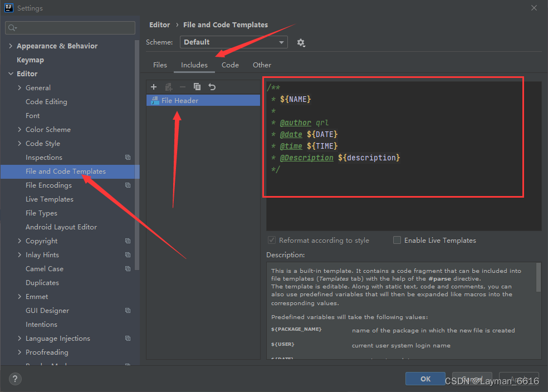This screenshot has height=392, width=548.
Task: Click the settings tree scrollbar
Action: point(137,155)
